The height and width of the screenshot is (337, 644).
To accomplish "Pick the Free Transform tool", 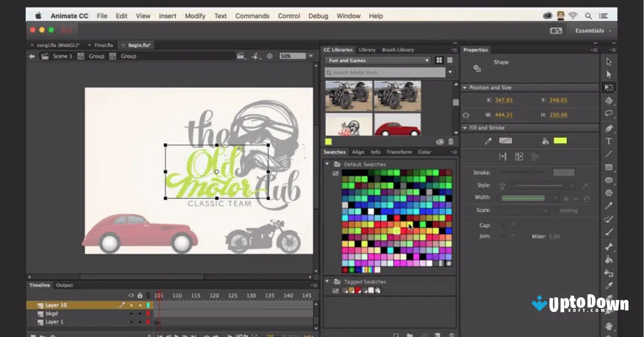I will 609,88.
